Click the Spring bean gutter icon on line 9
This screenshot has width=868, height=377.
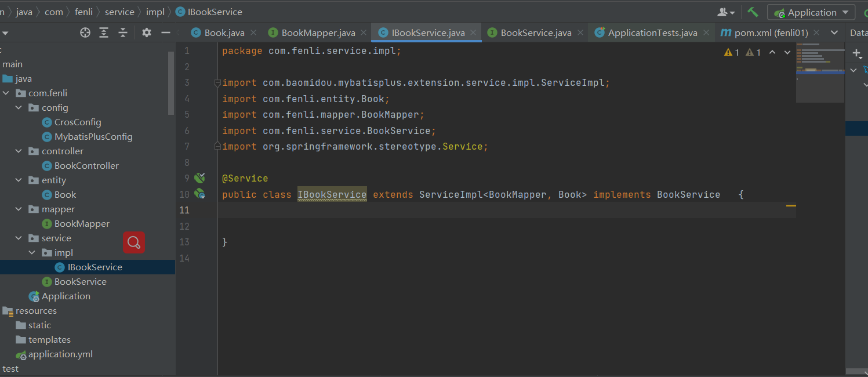click(x=199, y=178)
